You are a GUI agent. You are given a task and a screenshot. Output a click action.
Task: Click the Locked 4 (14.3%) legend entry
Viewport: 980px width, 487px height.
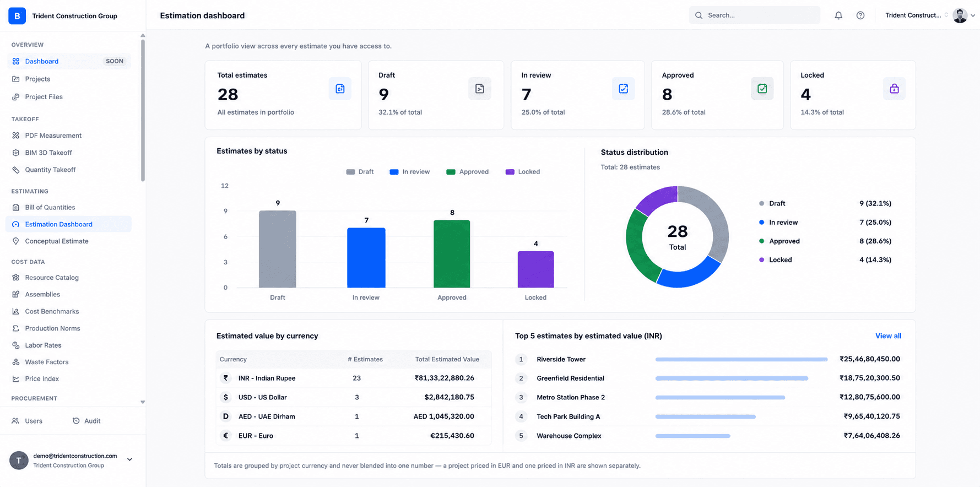[x=825, y=260]
